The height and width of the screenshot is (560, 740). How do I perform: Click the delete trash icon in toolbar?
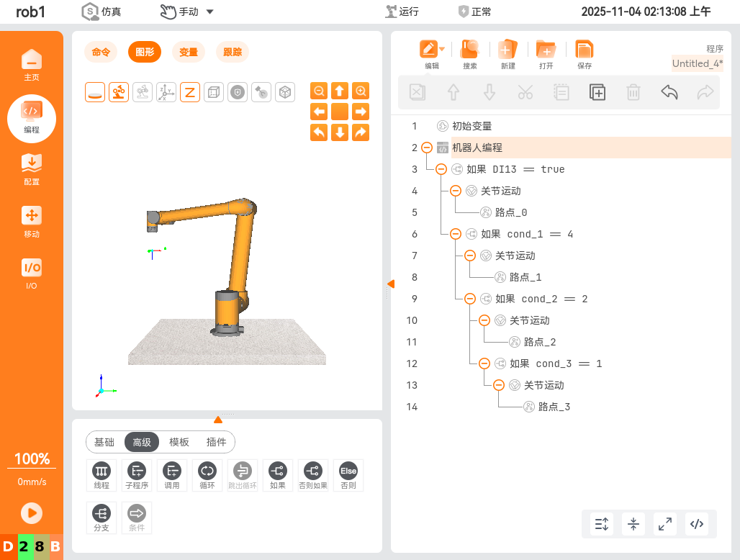pos(633,92)
